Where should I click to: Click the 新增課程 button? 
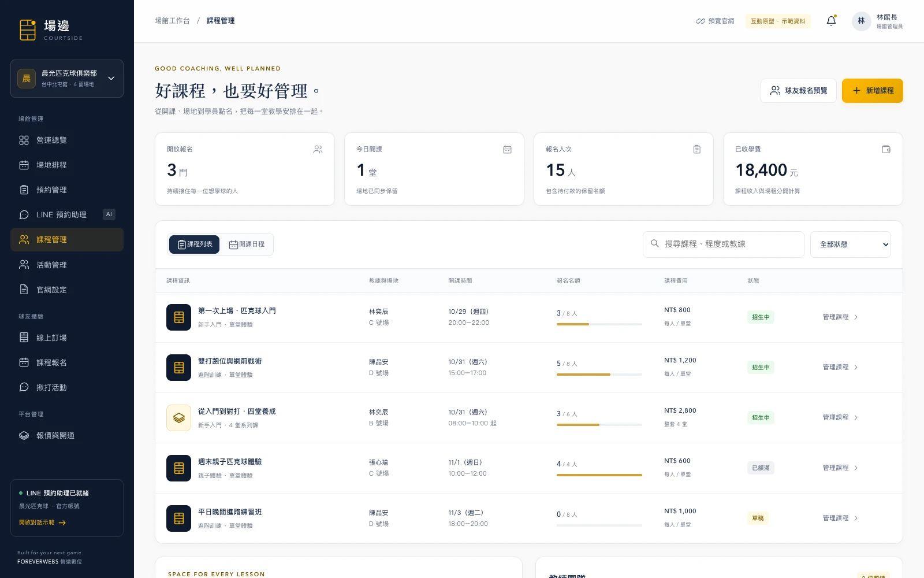pos(872,91)
